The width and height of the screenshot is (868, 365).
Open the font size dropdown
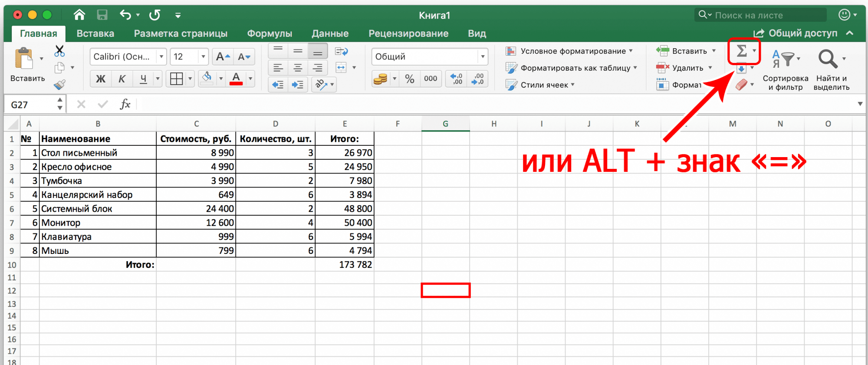[x=203, y=57]
